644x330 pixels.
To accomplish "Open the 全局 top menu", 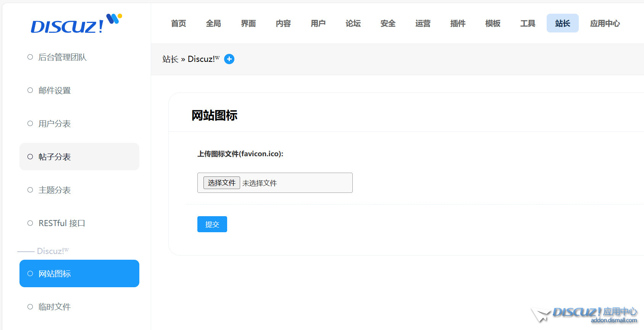I will point(213,23).
